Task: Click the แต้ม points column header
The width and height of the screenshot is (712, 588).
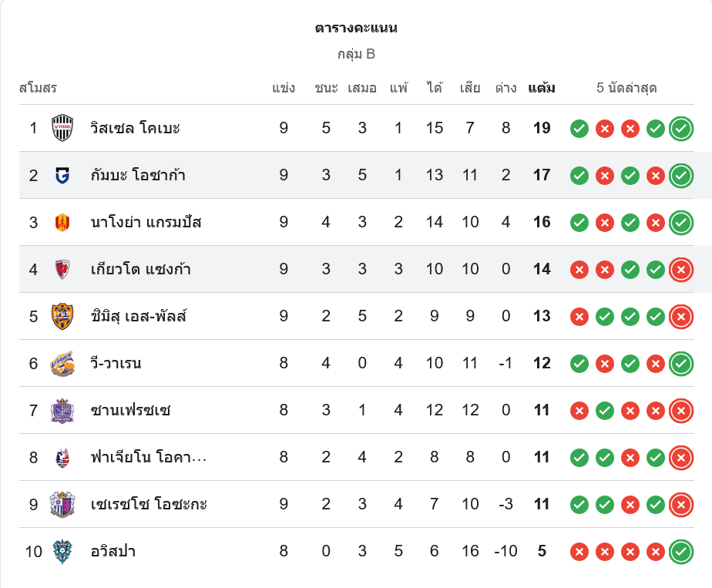Action: point(542,88)
